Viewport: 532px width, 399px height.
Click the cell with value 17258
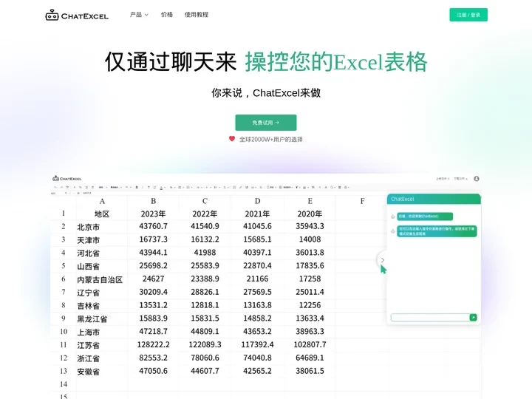[x=310, y=279]
